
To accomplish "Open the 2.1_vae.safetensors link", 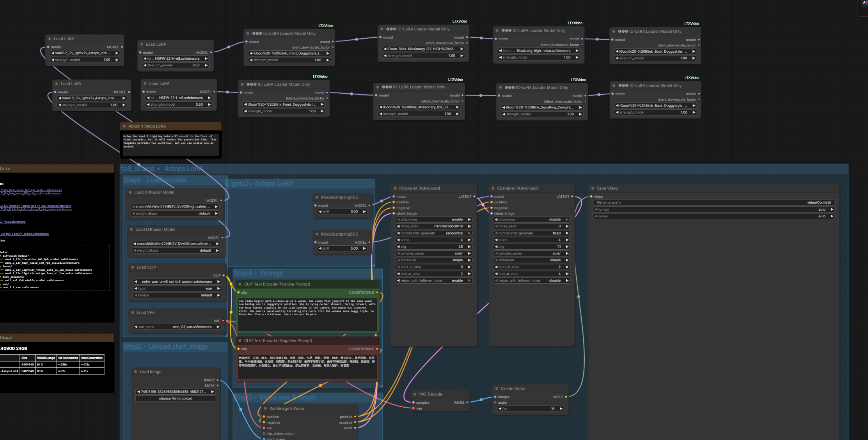I will coord(13,222).
